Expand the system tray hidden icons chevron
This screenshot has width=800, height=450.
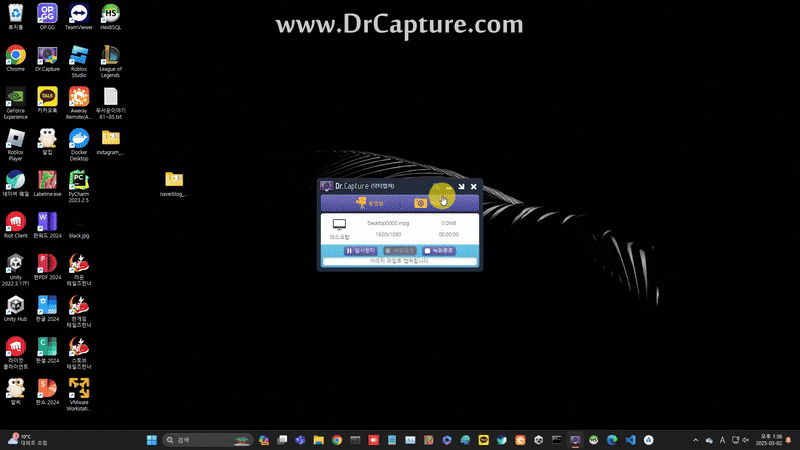(695, 440)
